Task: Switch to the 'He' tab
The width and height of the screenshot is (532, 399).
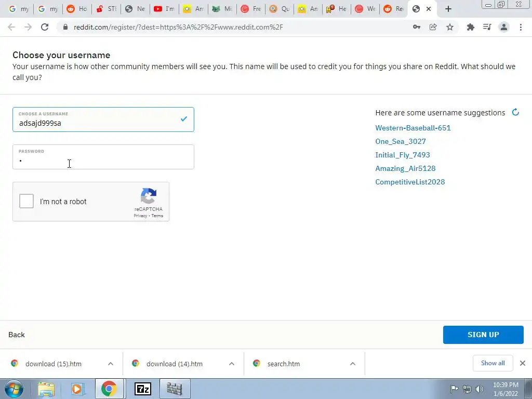Action: click(x=336, y=9)
